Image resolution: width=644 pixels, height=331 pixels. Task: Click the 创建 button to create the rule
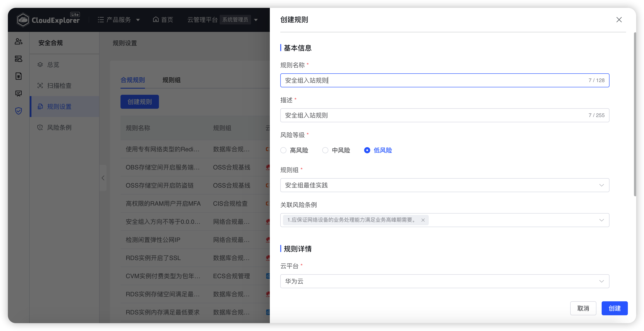tap(615, 308)
